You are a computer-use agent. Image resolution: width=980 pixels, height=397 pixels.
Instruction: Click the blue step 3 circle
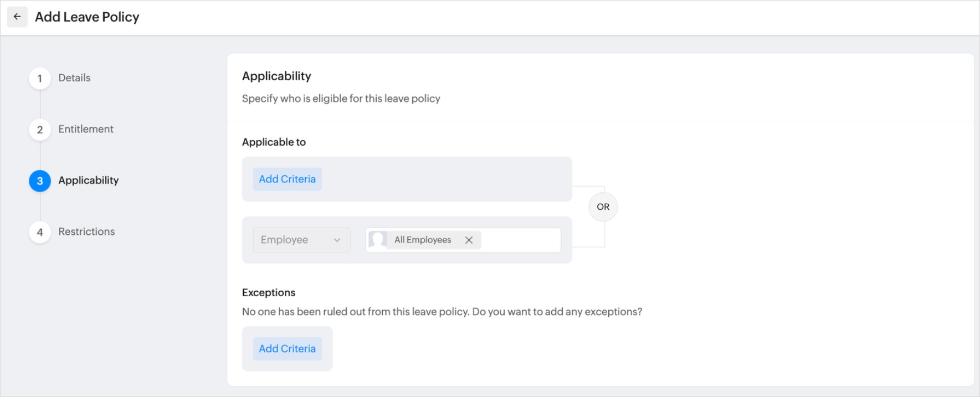[x=40, y=181]
